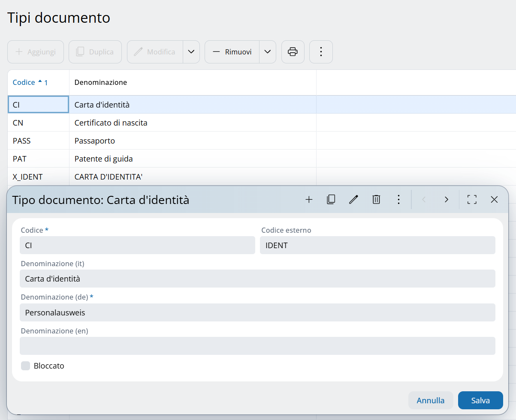Click the duplicate icon in the dialog header
The height and width of the screenshot is (420, 516).
(x=331, y=199)
